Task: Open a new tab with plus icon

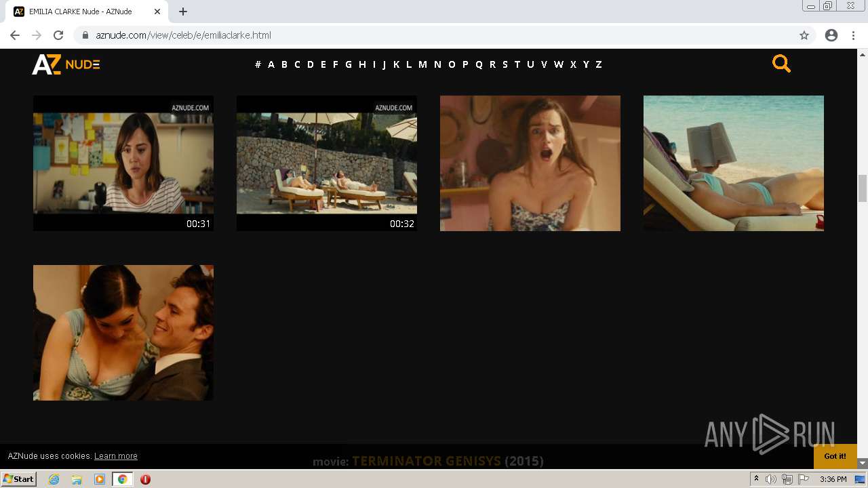Action: point(183,12)
